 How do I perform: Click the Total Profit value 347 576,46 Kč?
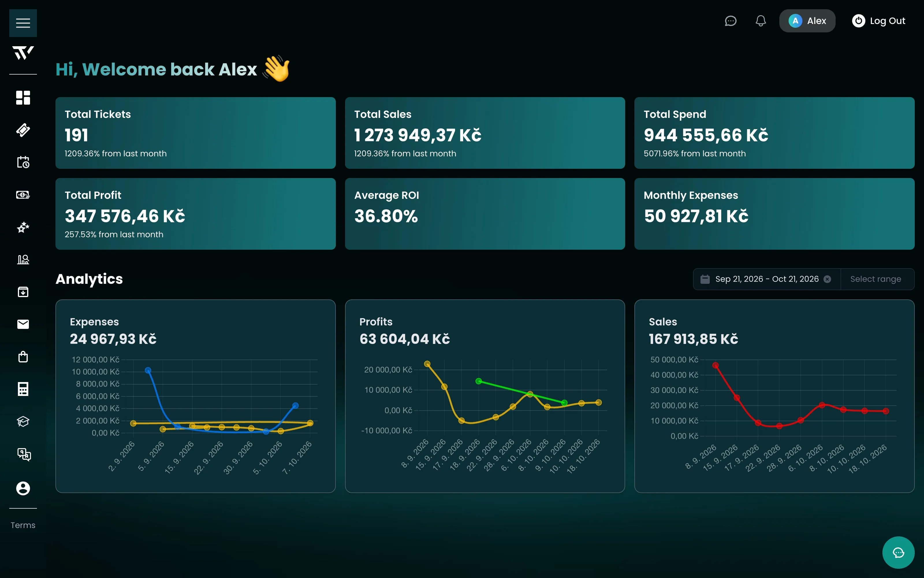tap(125, 216)
